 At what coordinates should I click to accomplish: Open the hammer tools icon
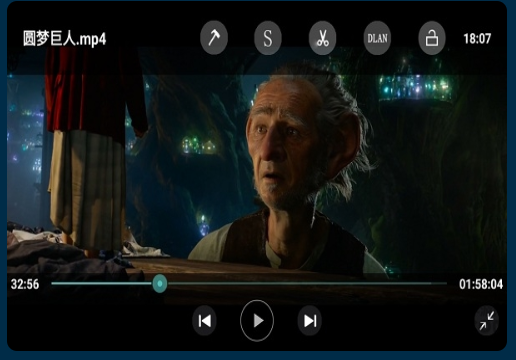(214, 38)
